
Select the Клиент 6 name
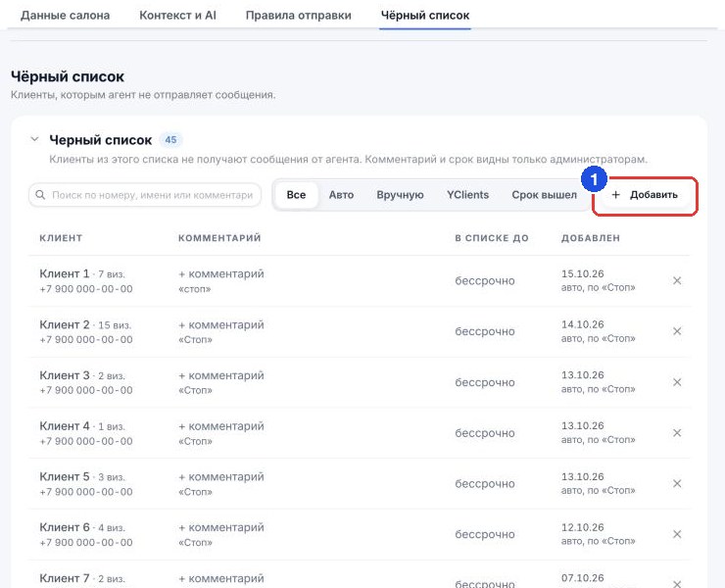(x=65, y=527)
